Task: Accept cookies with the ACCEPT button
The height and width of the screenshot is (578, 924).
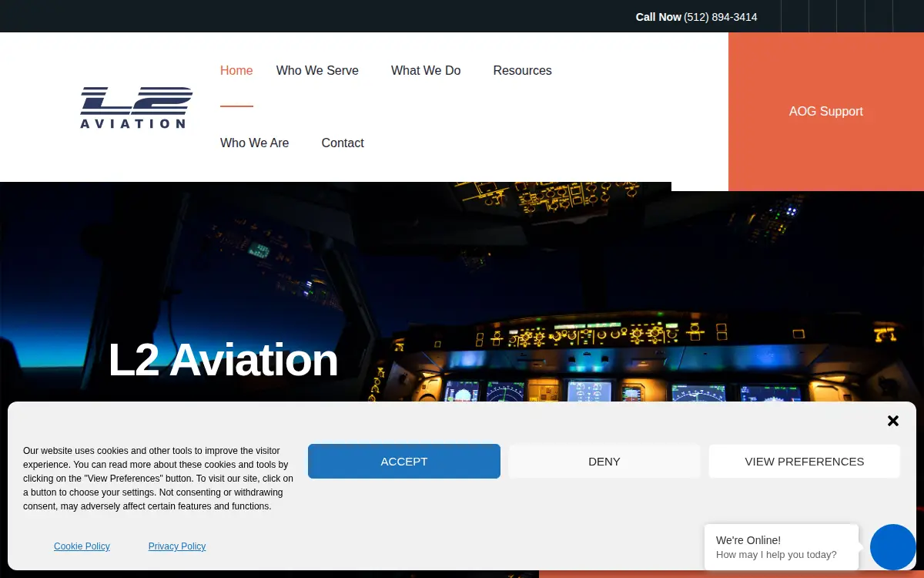Action: pyautogui.click(x=404, y=462)
